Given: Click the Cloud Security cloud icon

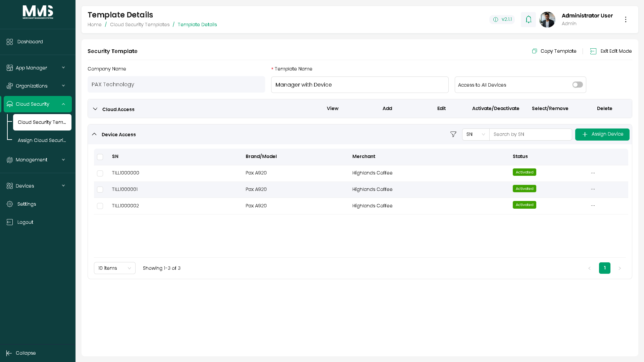Looking at the screenshot, I should tap(10, 104).
